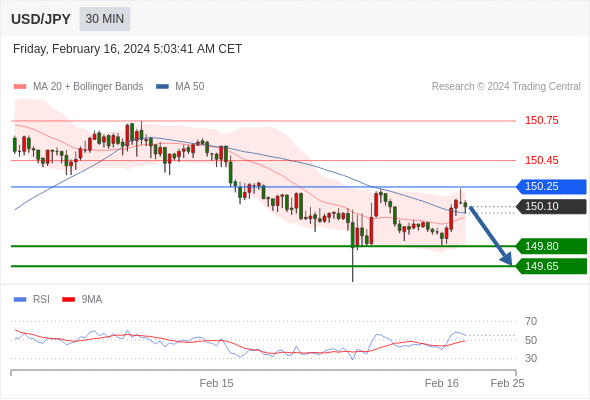
Task: Click the 150.75 resistance price label
Action: coord(541,120)
